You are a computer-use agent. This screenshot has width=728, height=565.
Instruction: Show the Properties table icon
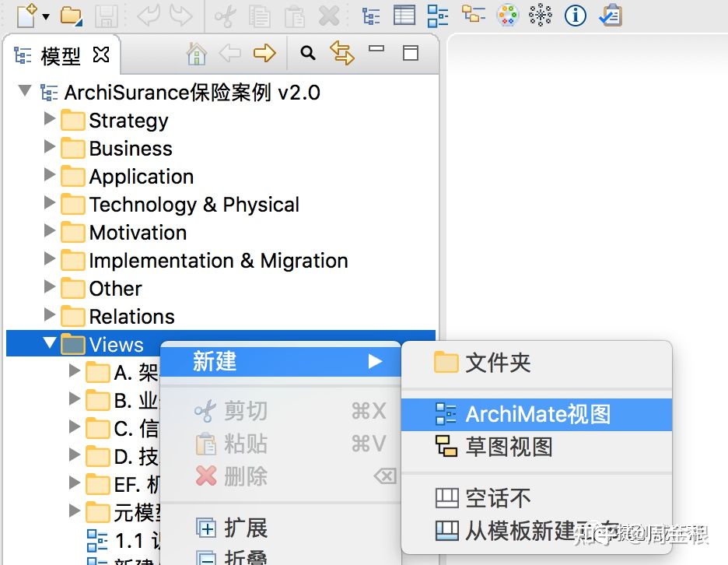tap(404, 16)
